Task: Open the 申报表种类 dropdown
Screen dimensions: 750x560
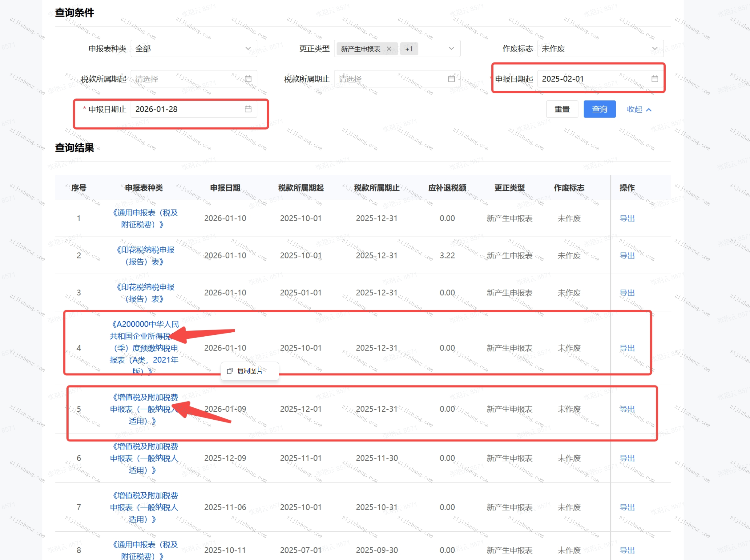Action: click(194, 49)
